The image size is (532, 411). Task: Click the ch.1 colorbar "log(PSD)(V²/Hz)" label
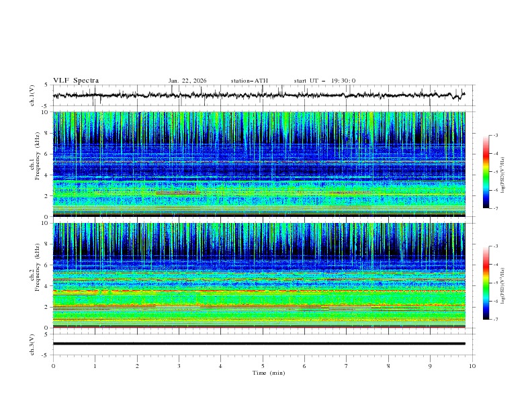503,175
